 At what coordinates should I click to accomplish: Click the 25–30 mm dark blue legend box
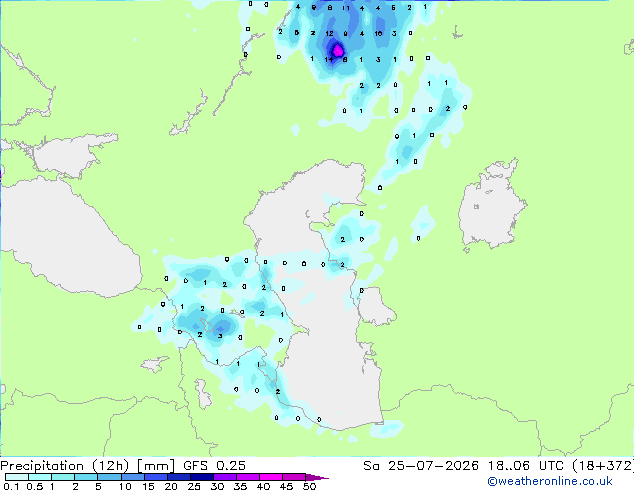pyautogui.click(x=201, y=477)
